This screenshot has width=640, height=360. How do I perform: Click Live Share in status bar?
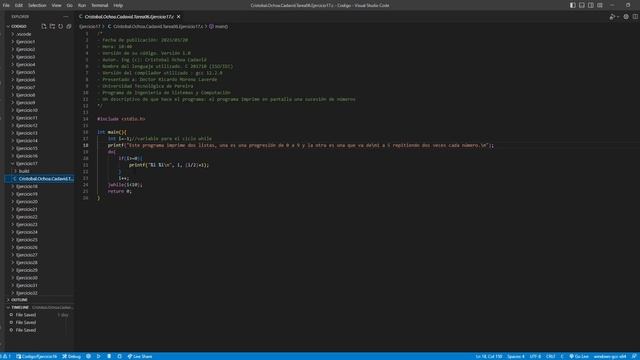coord(140,356)
